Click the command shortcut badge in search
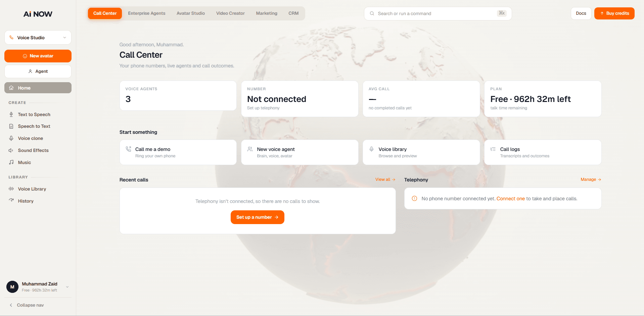The image size is (644, 316). [502, 13]
